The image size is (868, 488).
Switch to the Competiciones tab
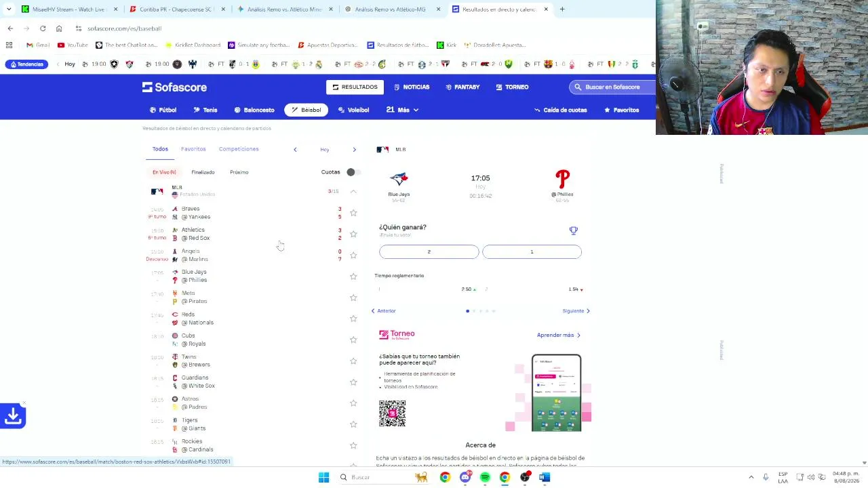pos(239,149)
